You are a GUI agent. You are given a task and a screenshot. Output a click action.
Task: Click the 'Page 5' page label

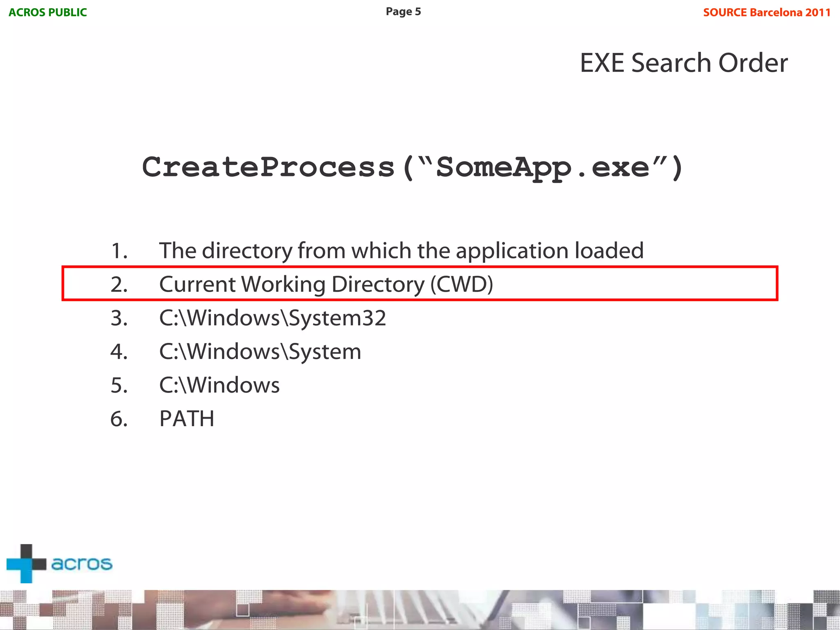coord(403,11)
